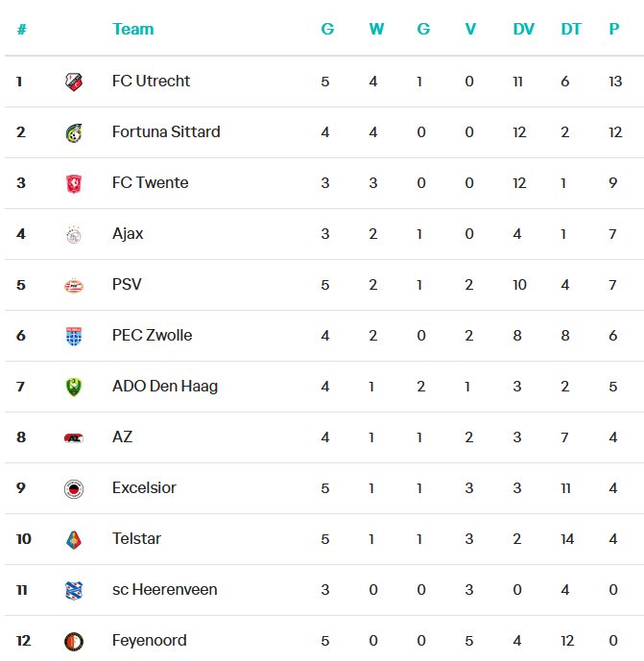Click the PSV club logo

tap(74, 286)
